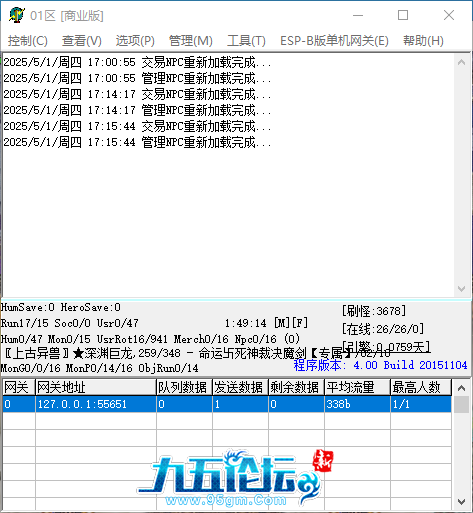The width and height of the screenshot is (473, 513).
Task: Open the 帮助(H) menu
Action: pyautogui.click(x=423, y=41)
